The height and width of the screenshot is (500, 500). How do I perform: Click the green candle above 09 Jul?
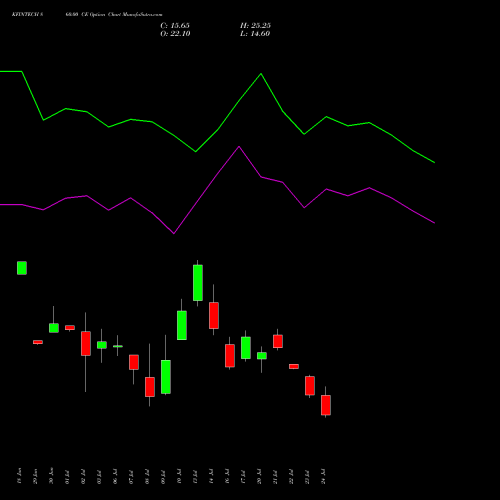coord(166,377)
